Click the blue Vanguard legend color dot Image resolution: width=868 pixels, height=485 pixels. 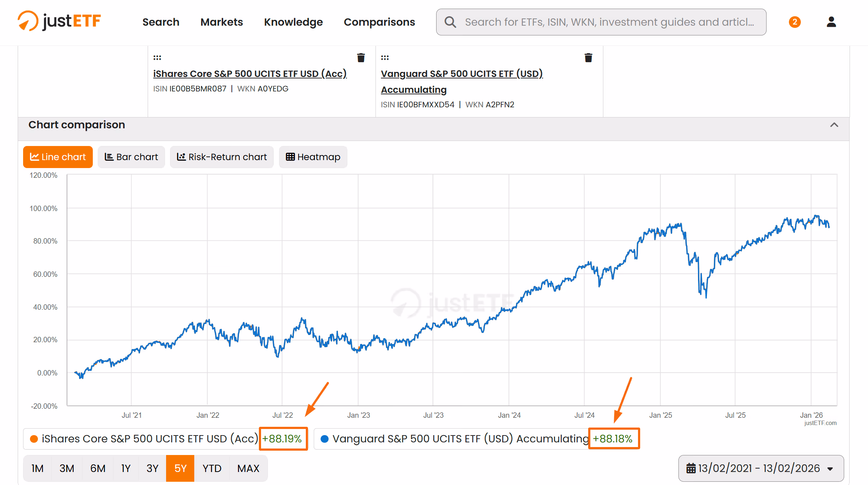(324, 439)
